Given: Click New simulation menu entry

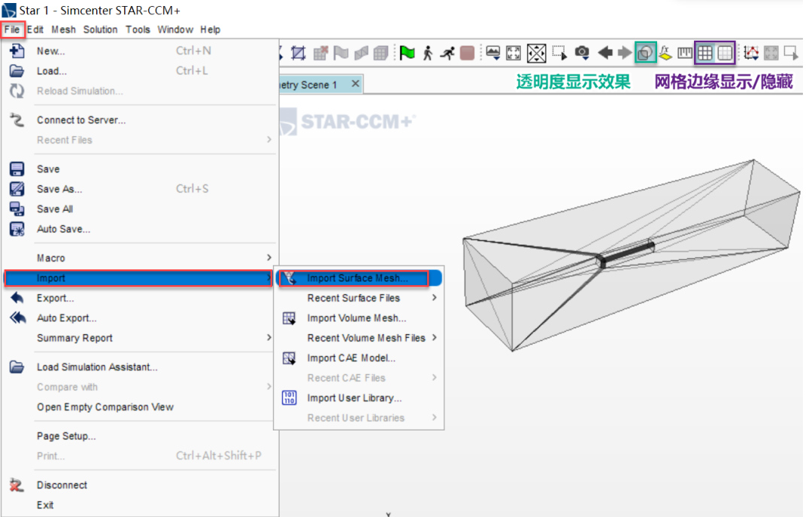Looking at the screenshot, I should (140, 51).
